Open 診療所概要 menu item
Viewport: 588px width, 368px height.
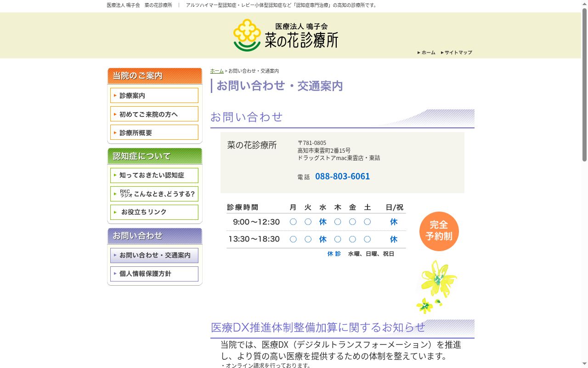point(154,132)
